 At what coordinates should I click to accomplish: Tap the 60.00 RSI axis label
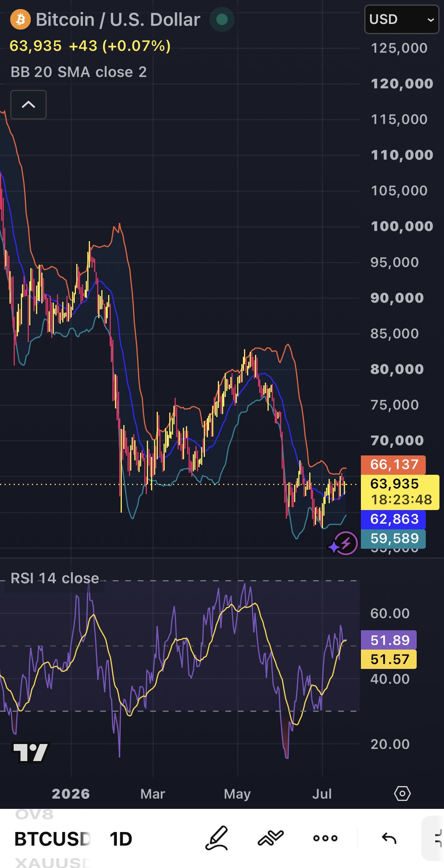tap(390, 613)
